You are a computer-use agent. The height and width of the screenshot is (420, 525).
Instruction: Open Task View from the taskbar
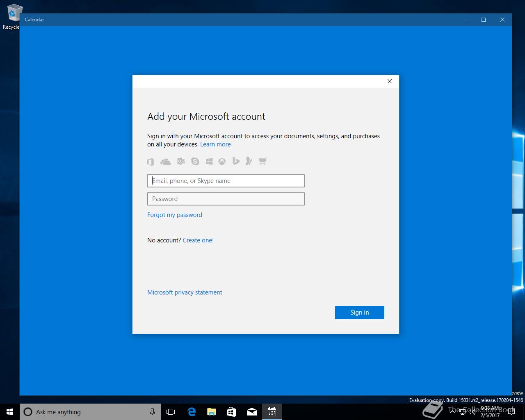[171, 412]
